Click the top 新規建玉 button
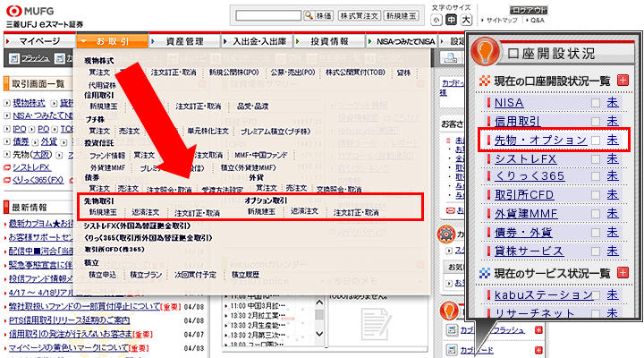Viewport: 644px width, 358px height. (402, 15)
